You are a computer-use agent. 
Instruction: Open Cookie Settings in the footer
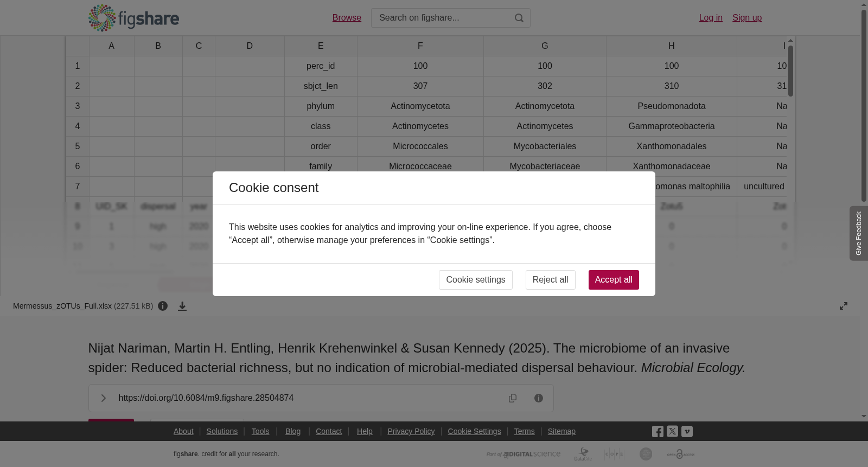point(474,431)
